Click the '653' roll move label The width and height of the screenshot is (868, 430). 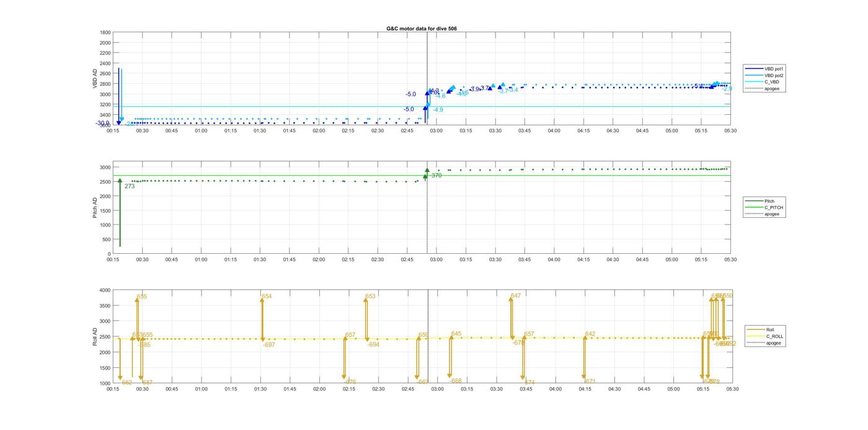370,297
